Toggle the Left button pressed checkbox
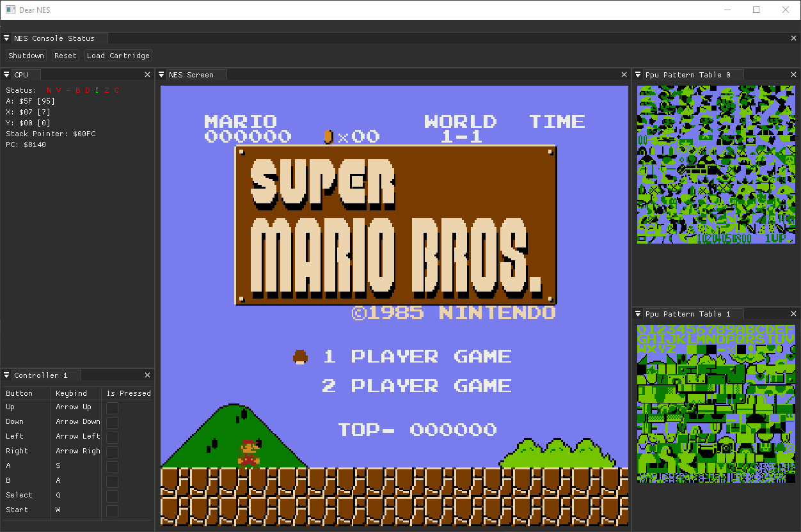 click(x=112, y=437)
